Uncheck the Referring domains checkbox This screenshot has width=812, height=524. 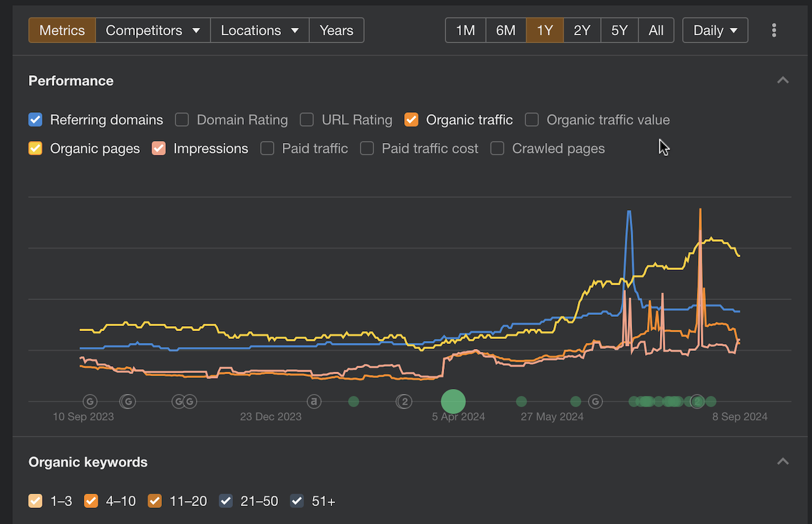click(x=36, y=120)
